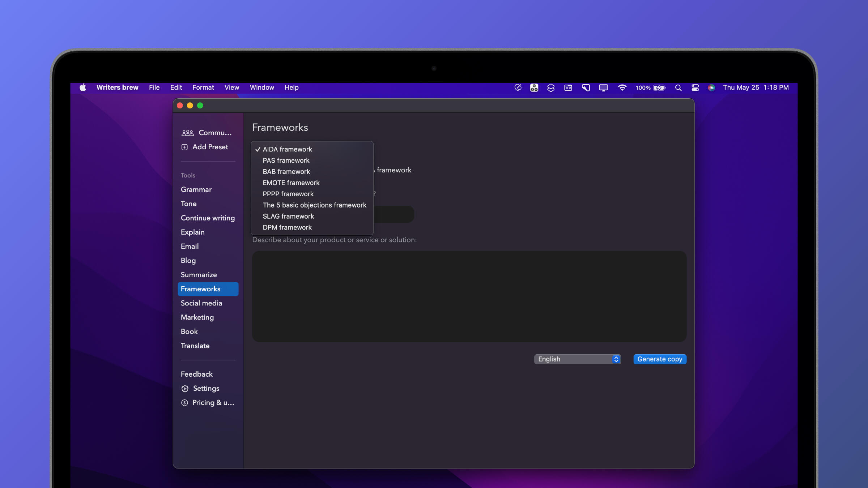The width and height of the screenshot is (868, 488).
Task: Open the Writers brew app menu
Action: (x=117, y=87)
